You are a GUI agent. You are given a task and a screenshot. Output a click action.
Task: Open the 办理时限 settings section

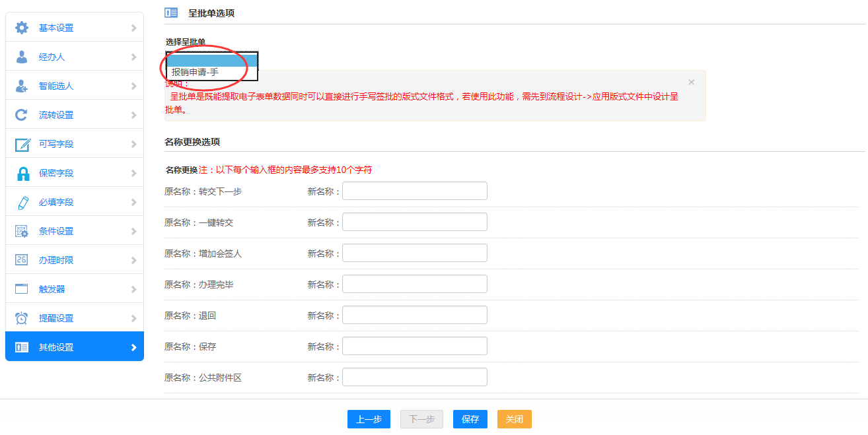point(74,260)
